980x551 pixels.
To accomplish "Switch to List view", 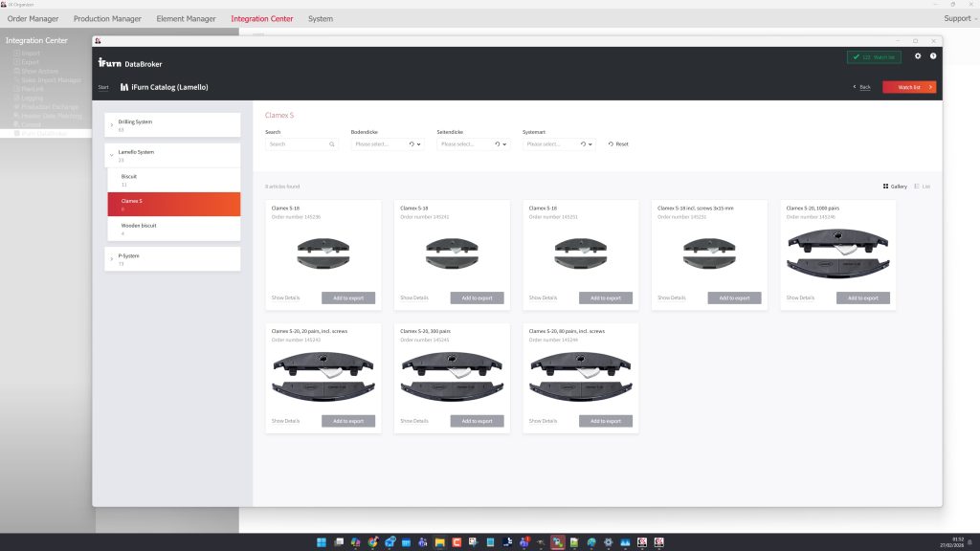I will point(922,187).
